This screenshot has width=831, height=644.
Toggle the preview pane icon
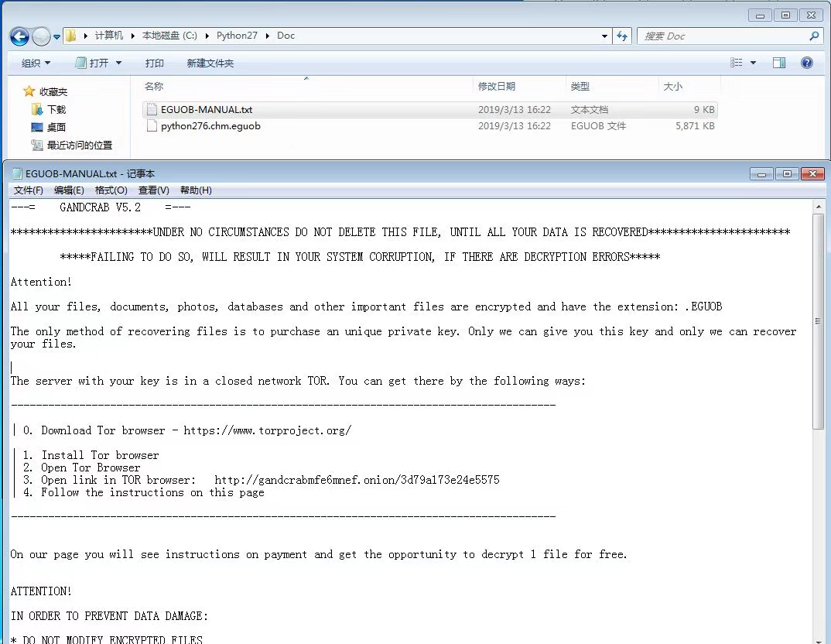779,63
